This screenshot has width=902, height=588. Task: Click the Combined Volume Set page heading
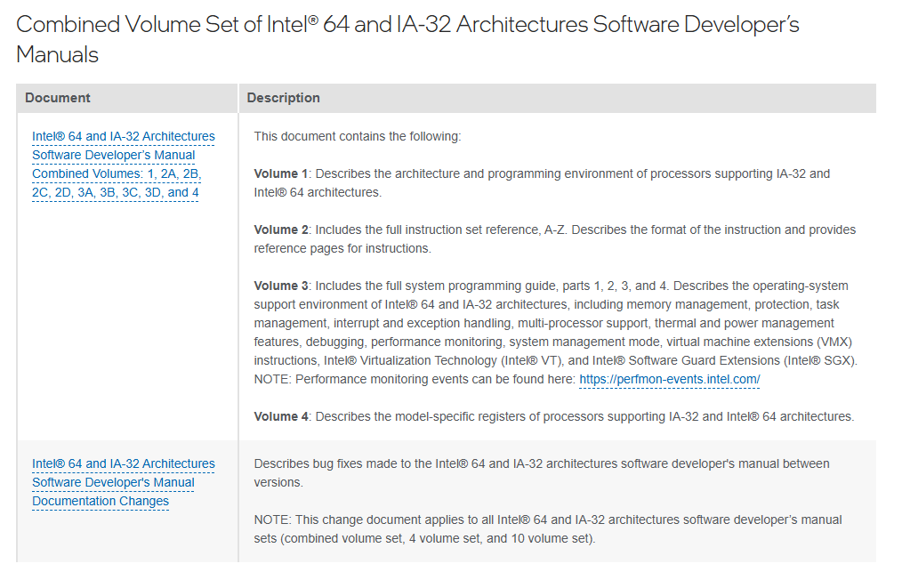coord(407,39)
